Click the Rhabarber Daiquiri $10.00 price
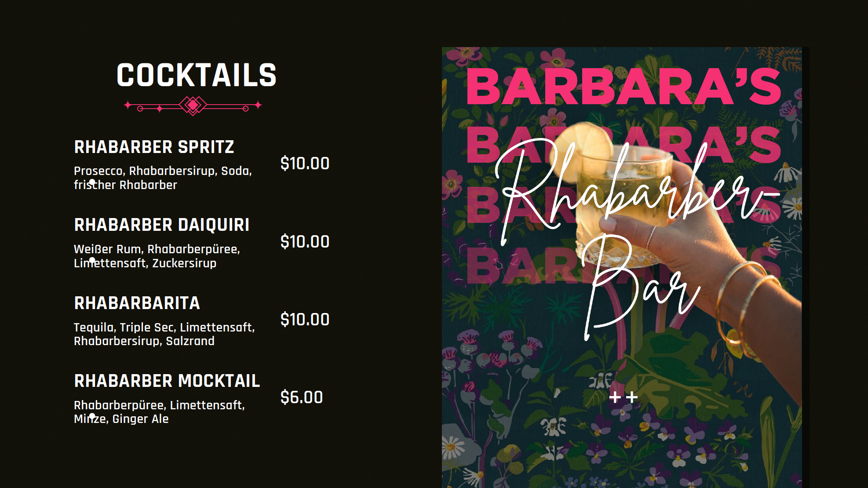 click(x=305, y=242)
